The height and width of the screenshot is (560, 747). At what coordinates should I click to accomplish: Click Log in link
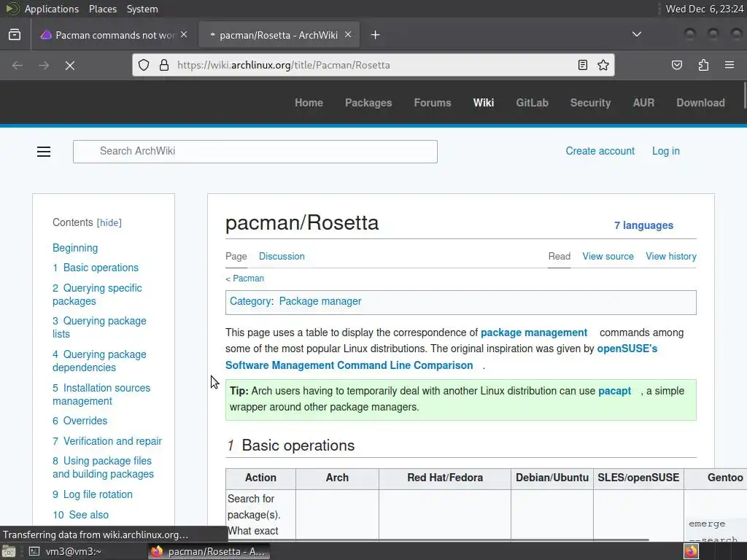point(665,151)
